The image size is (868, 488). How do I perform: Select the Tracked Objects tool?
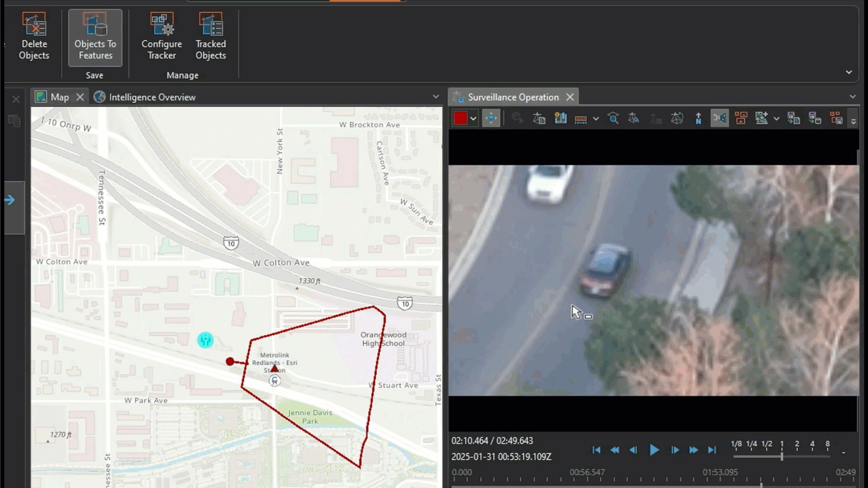pos(210,36)
